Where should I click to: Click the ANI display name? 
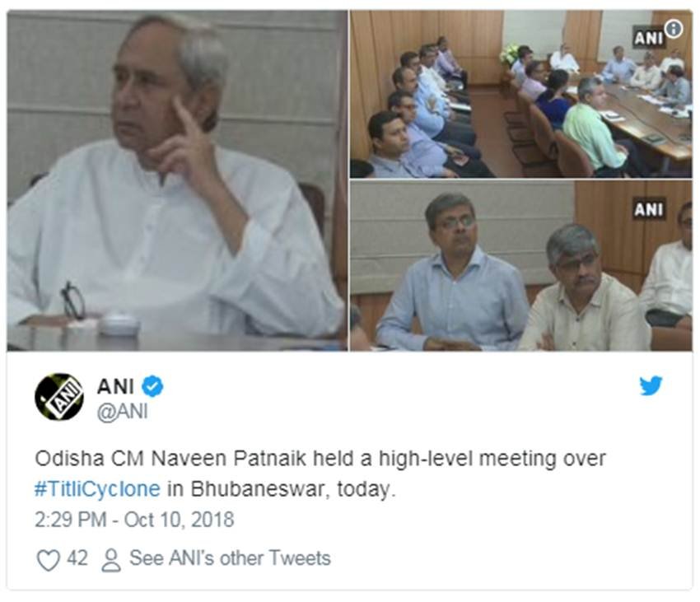click(115, 386)
